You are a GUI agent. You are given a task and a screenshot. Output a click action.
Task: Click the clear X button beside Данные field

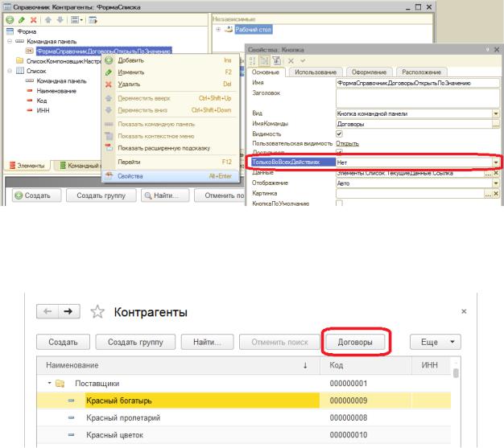pyautogui.click(x=496, y=173)
